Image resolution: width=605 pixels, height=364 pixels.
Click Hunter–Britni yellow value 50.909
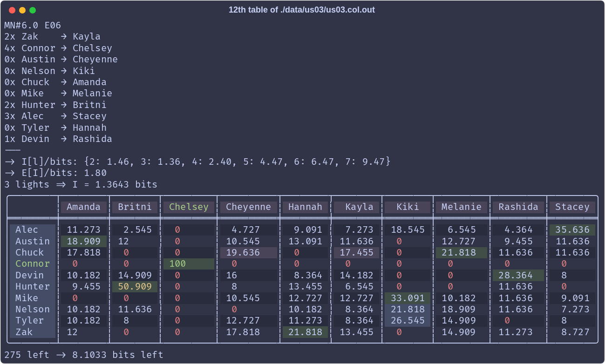(135, 287)
